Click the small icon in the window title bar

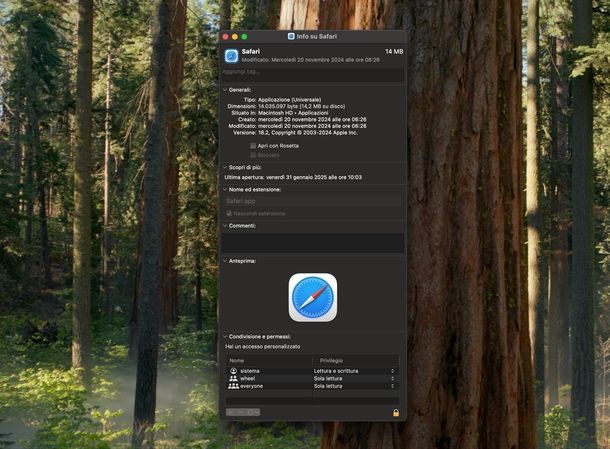coord(291,36)
